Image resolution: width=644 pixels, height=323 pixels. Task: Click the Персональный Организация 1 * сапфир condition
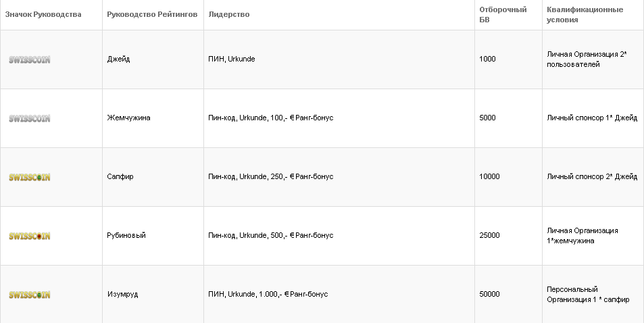[x=588, y=295]
